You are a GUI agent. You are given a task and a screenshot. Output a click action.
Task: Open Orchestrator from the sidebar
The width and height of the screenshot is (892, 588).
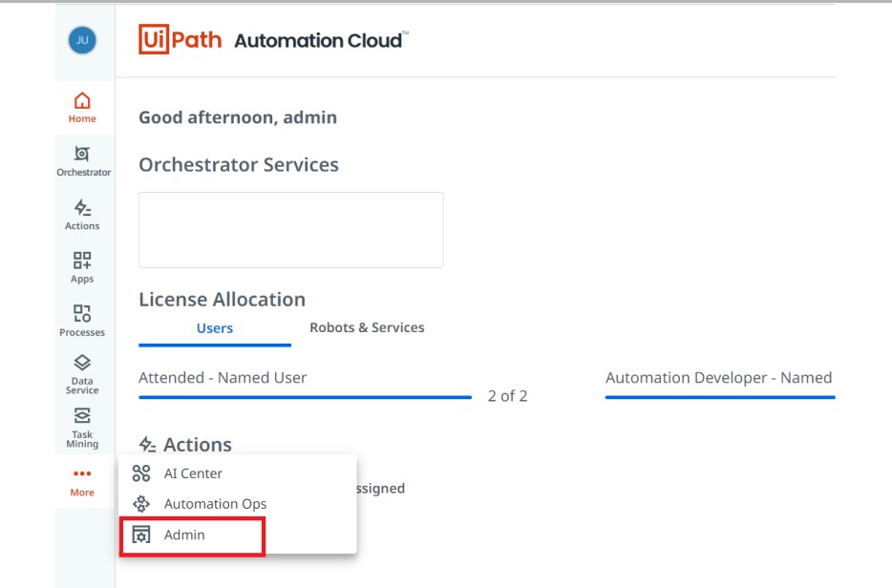[x=83, y=161]
